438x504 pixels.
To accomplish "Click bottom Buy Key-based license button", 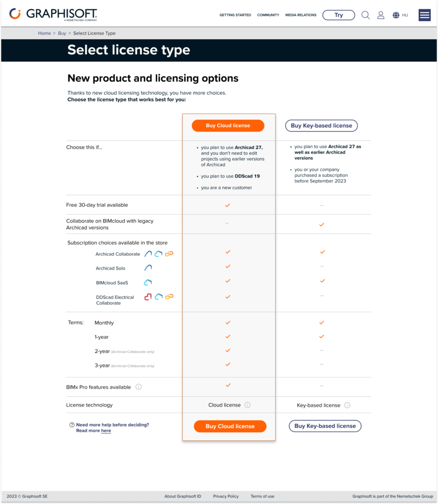I will click(x=325, y=426).
